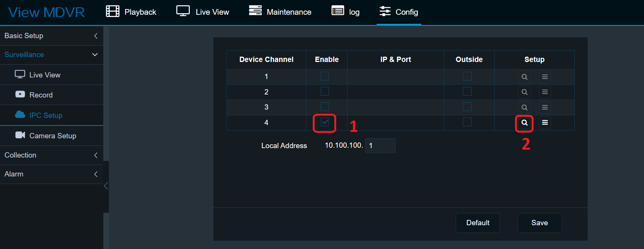Click the Default button
This screenshot has height=249, width=644.
click(477, 223)
